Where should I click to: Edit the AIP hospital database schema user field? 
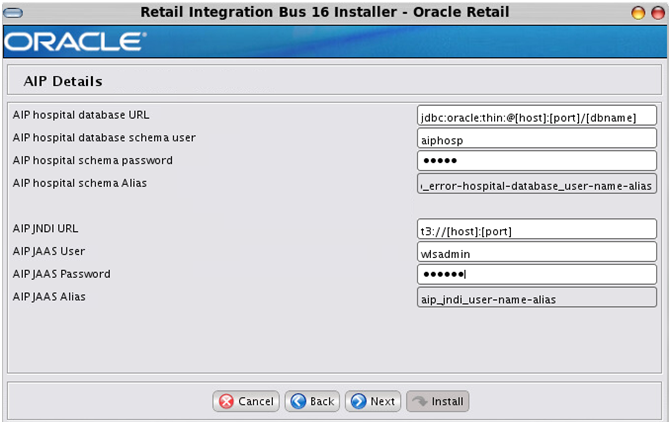tap(537, 139)
